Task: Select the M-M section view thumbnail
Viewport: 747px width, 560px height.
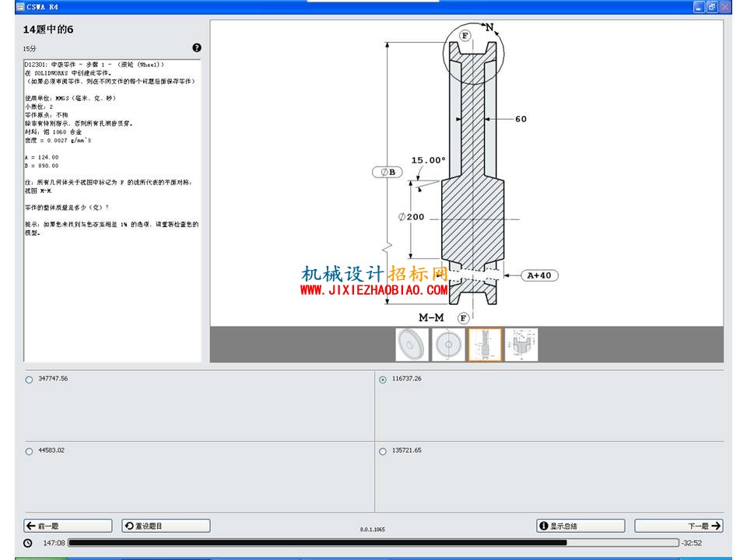Action: coord(485,345)
